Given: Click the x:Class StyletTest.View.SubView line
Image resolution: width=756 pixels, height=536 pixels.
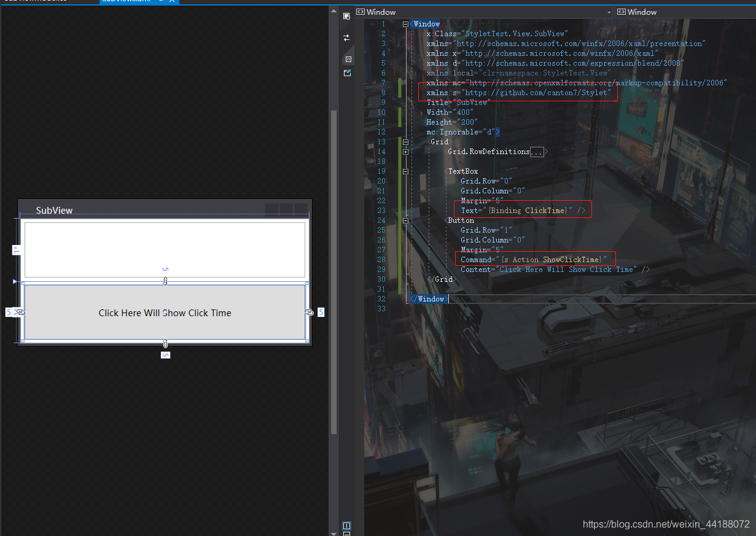Looking at the screenshot, I should [x=497, y=34].
